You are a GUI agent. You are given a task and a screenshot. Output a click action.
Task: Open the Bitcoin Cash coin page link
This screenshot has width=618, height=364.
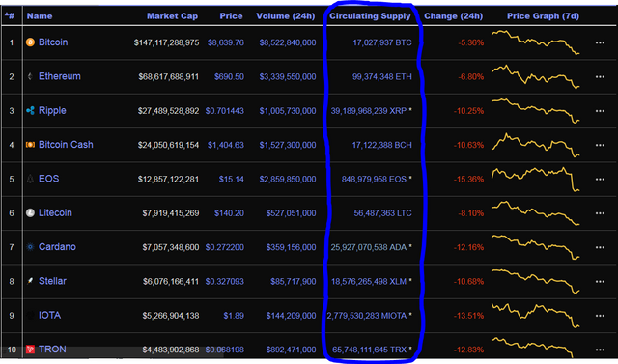(x=66, y=145)
